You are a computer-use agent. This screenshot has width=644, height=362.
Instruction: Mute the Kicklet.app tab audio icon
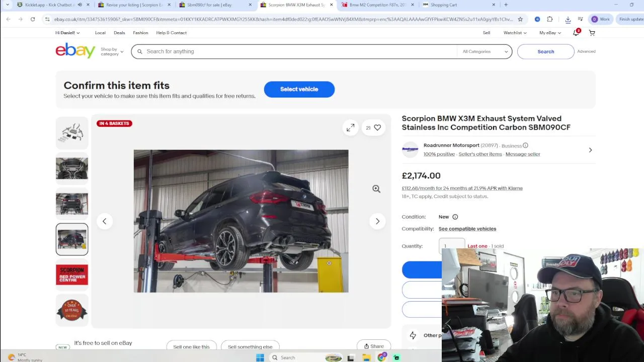click(x=79, y=5)
